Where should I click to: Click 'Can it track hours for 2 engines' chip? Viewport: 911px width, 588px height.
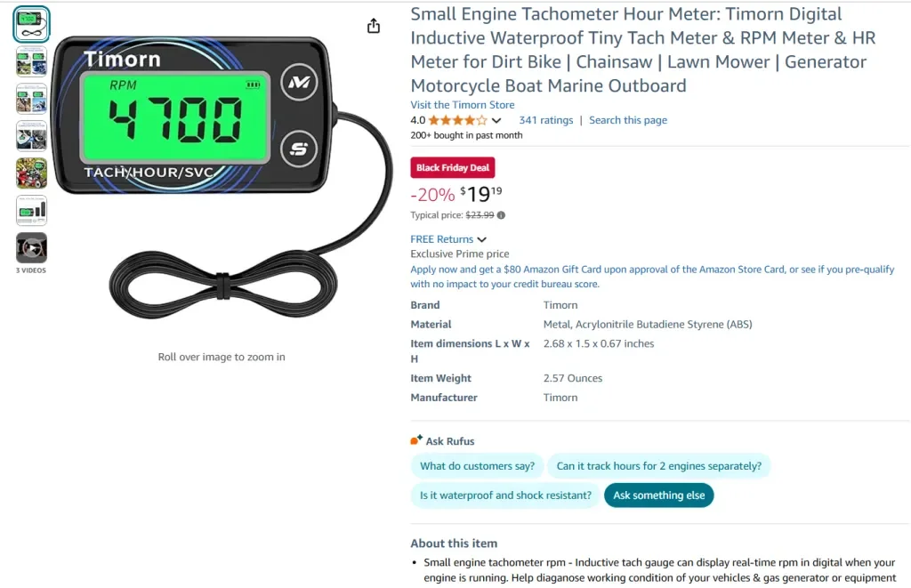659,466
